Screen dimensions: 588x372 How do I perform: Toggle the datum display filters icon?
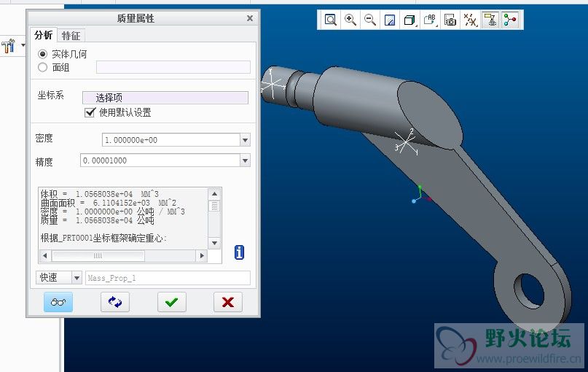point(470,20)
